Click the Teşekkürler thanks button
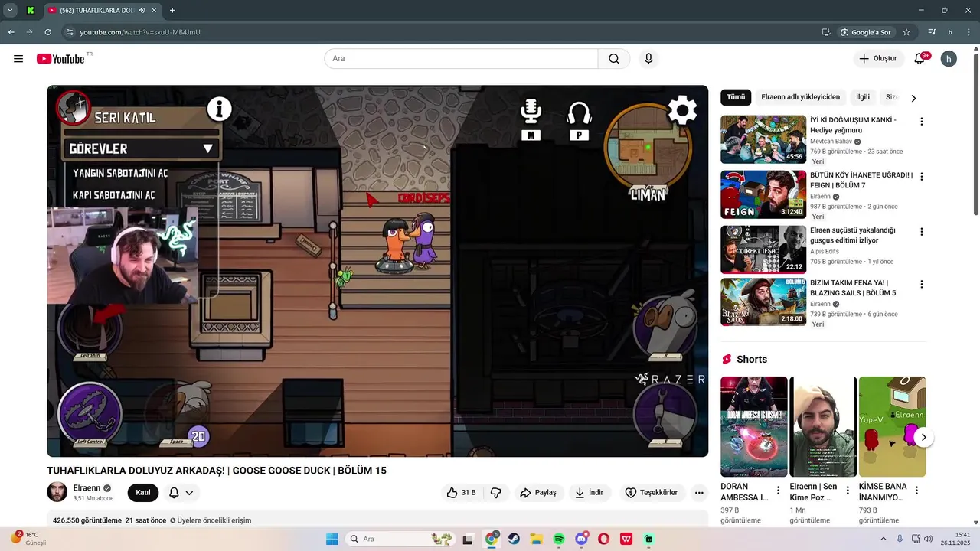The image size is (980, 551). coord(652,493)
